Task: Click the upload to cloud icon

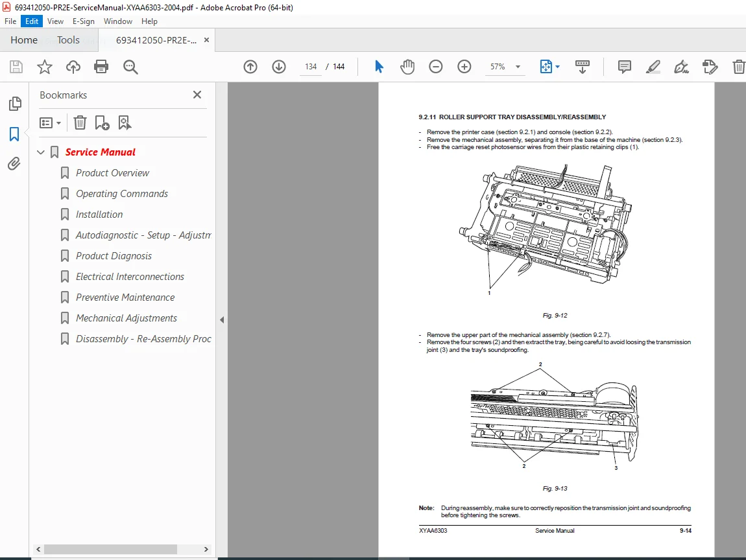Action: [x=73, y=67]
